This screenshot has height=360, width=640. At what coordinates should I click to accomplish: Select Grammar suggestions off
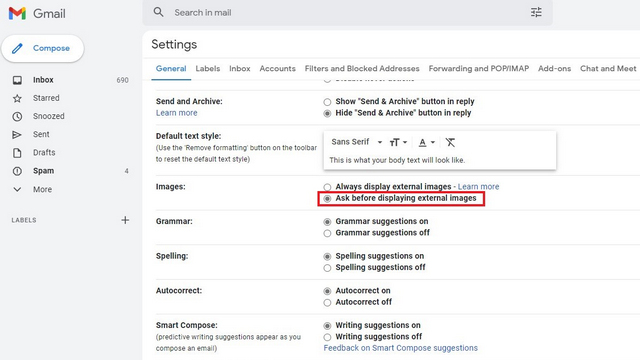point(327,233)
